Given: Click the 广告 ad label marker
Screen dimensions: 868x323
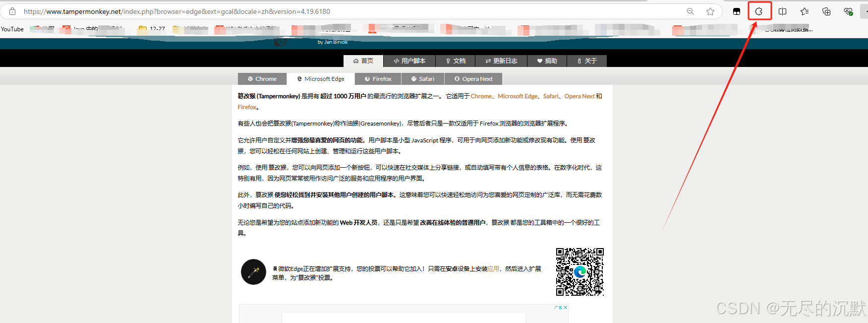Looking at the screenshot, I should coord(558,308).
